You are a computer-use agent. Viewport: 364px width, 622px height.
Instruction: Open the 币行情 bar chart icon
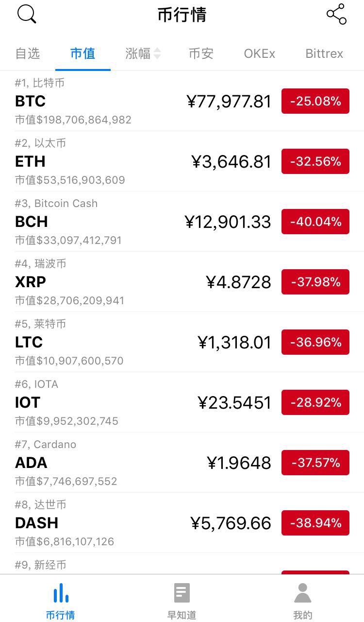click(61, 593)
